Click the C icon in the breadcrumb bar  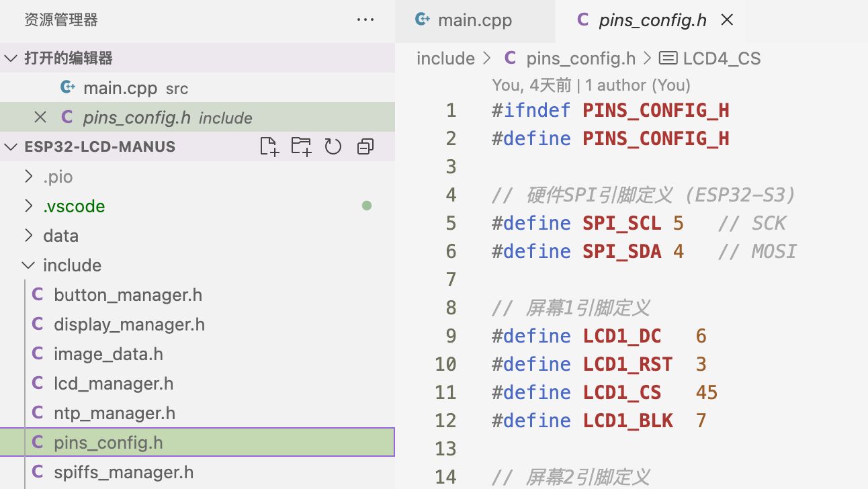click(x=510, y=58)
